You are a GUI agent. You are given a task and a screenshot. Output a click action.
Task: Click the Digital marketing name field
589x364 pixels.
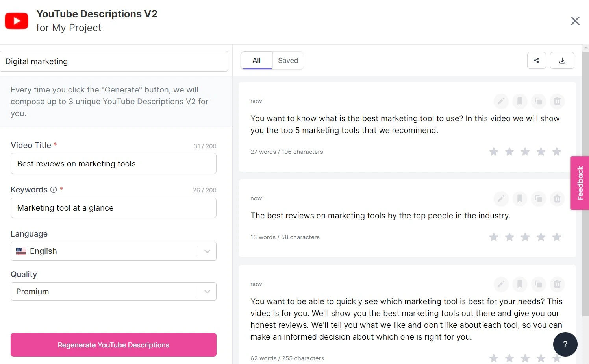(x=113, y=61)
